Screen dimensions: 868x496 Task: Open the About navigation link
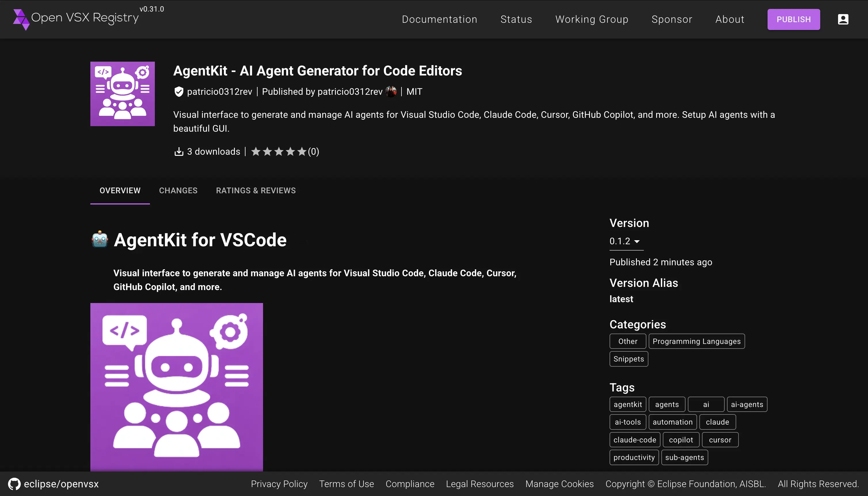click(x=730, y=19)
